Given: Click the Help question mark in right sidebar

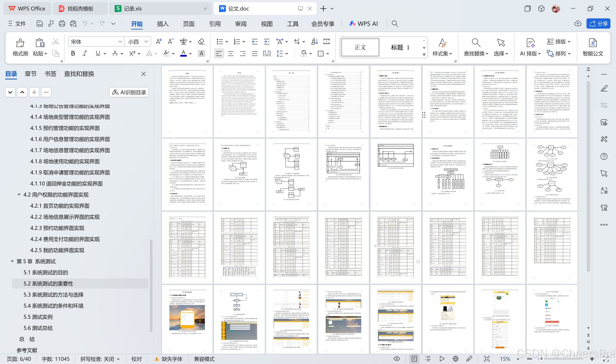Looking at the screenshot, I should pyautogui.click(x=604, y=156).
